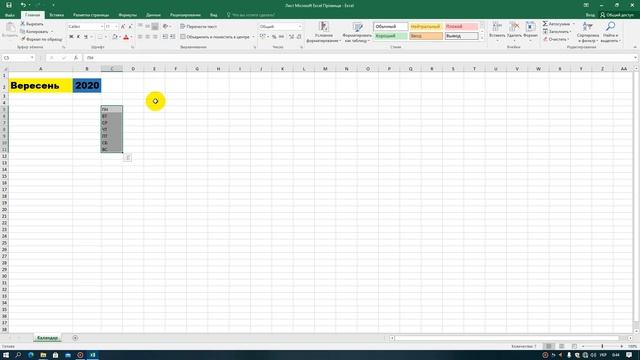Activate Format Painter (Формат по образцу)
Image resolution: width=640 pixels, height=360 pixels.
pyautogui.click(x=41, y=39)
